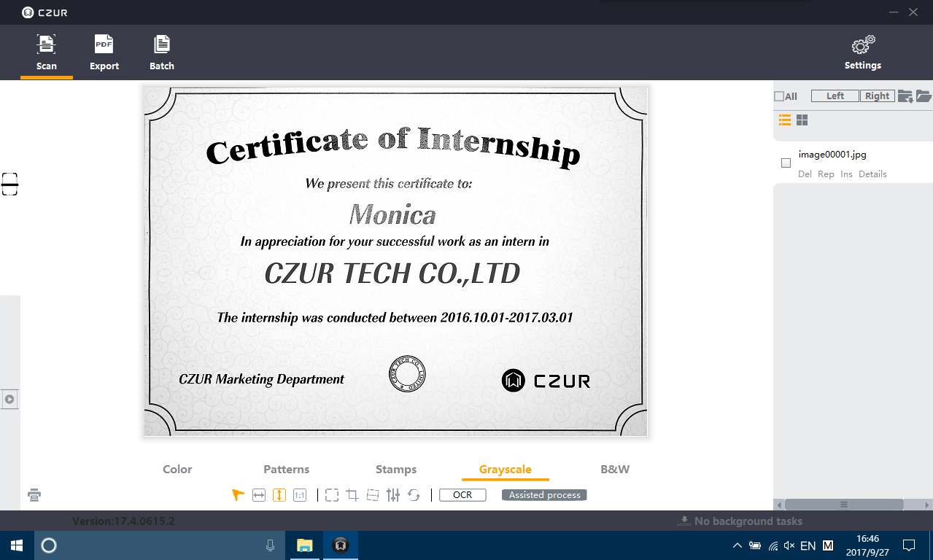The width and height of the screenshot is (933, 560).
Task: Click the play button on left panel
Action: click(9, 400)
